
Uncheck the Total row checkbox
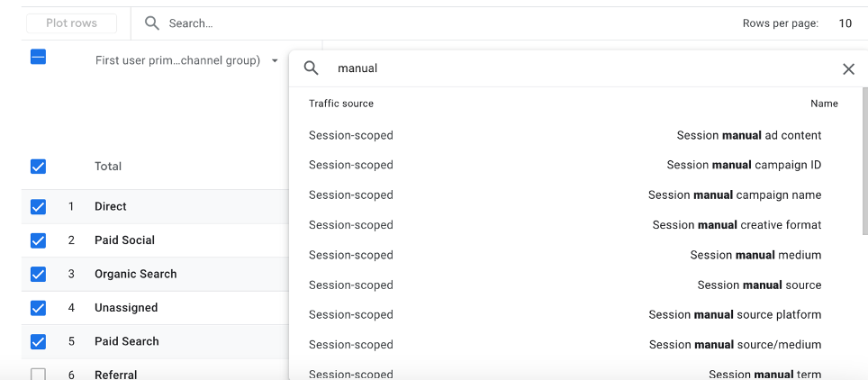tap(38, 167)
